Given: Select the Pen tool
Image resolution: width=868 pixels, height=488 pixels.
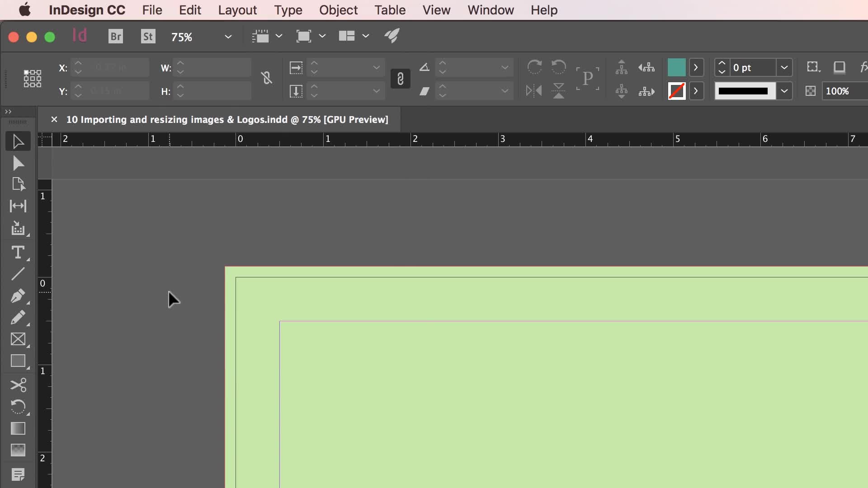Looking at the screenshot, I should click(18, 296).
